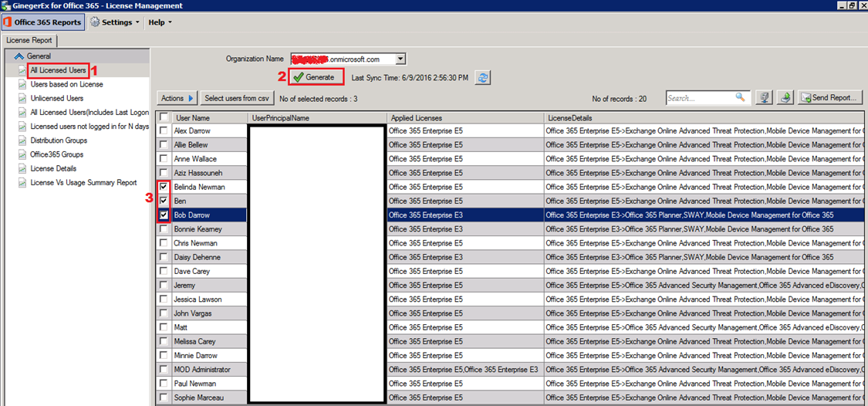Viewport: 868px width, 406px height.
Task: Click report icon beside Office365 Groups
Action: tap(22, 154)
